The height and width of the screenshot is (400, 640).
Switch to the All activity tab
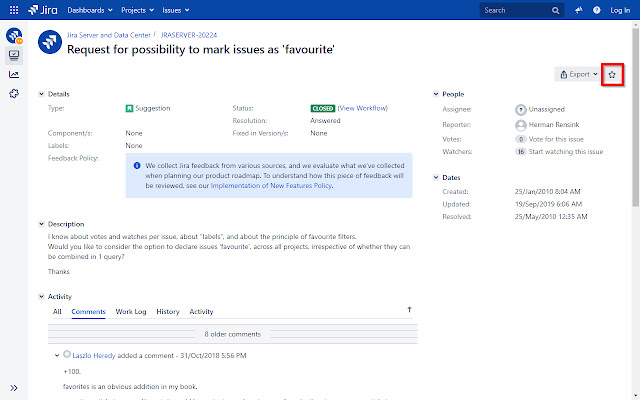[x=57, y=311]
